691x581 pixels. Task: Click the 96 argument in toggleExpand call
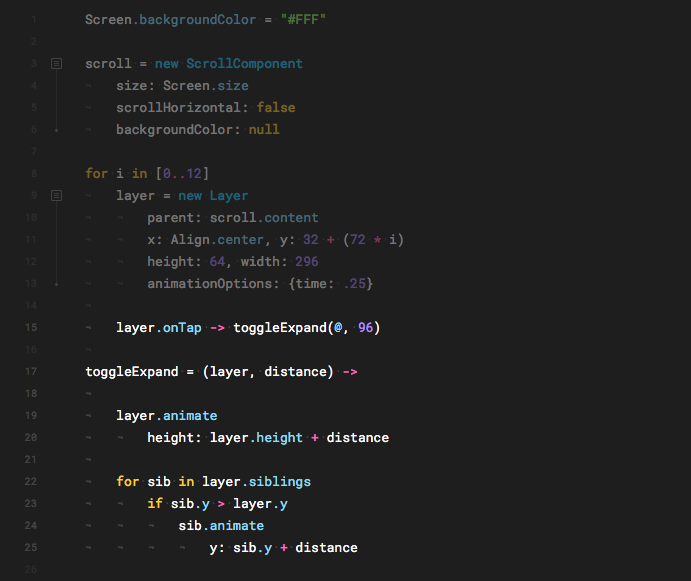[365, 328]
